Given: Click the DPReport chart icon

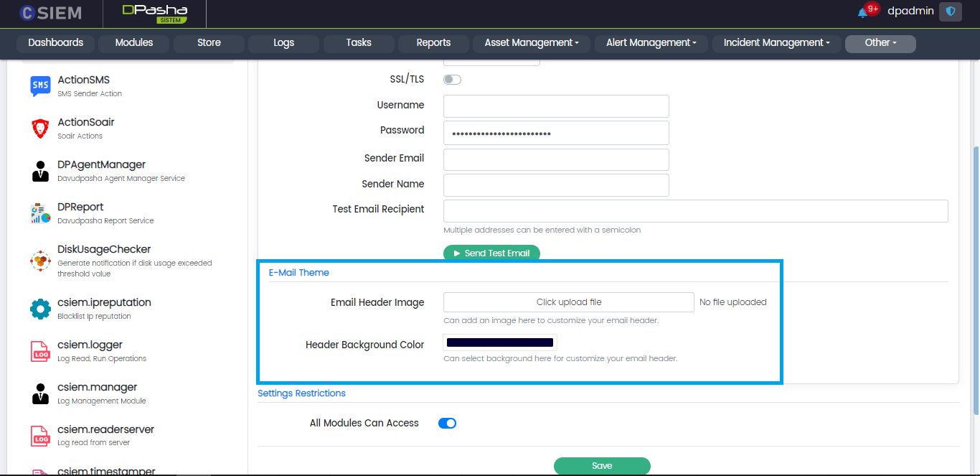Looking at the screenshot, I should tap(40, 213).
